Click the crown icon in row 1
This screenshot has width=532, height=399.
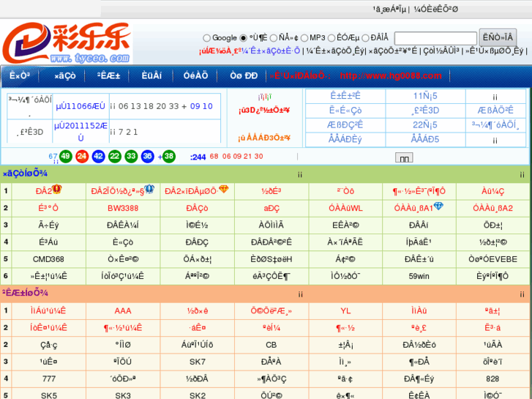click(x=56, y=190)
